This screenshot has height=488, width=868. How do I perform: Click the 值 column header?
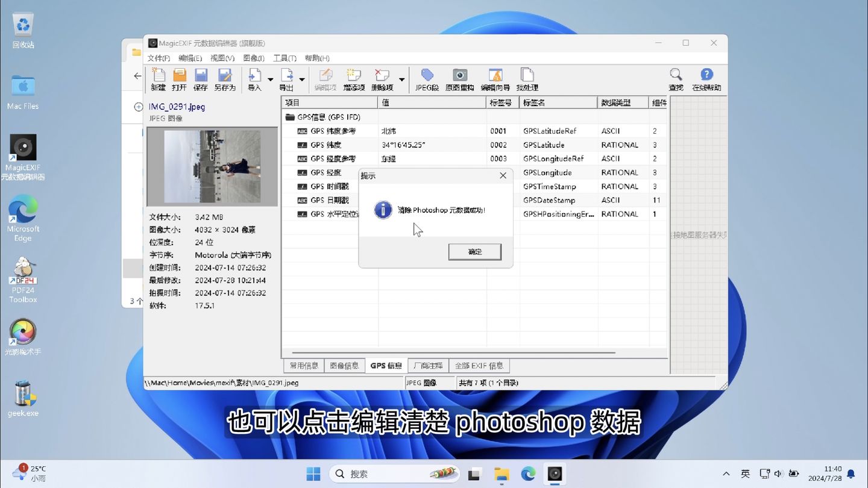[433, 103]
